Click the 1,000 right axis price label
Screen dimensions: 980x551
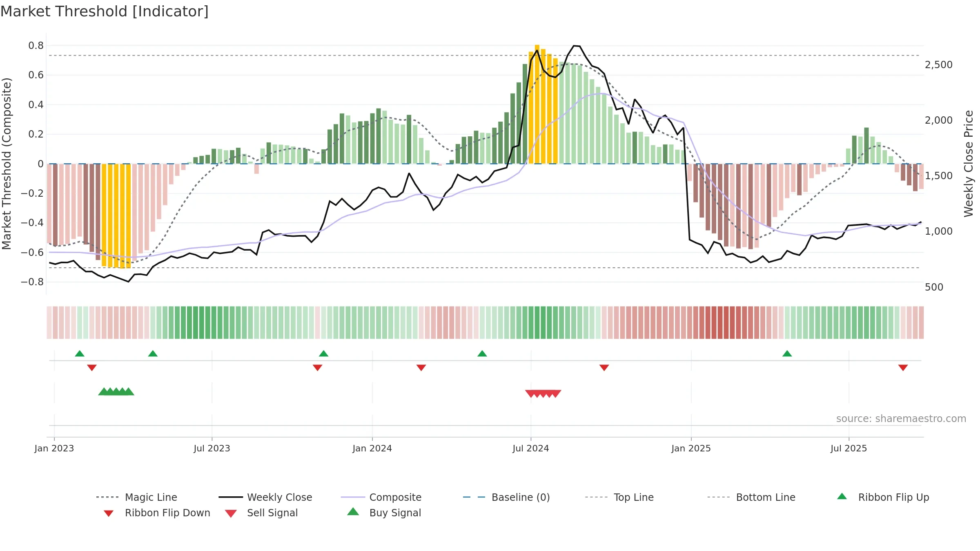pyautogui.click(x=939, y=231)
